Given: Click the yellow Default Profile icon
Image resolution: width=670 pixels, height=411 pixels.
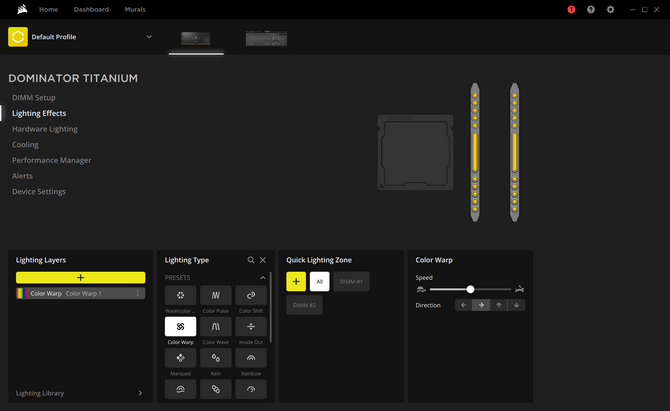Looking at the screenshot, I should 18,37.
